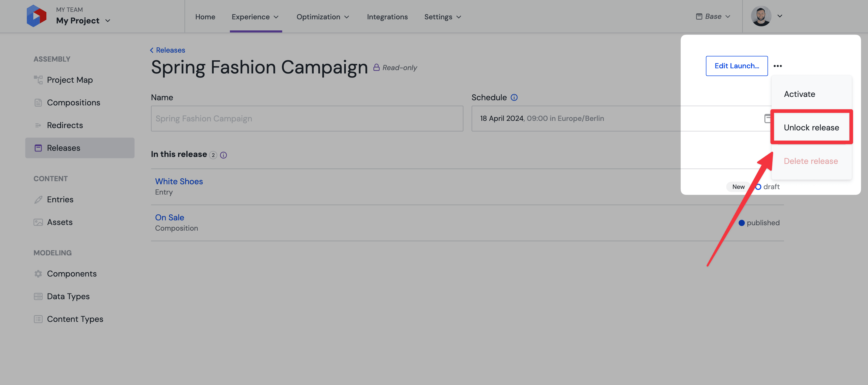Viewport: 868px width, 385px height.
Task: Choose Unlock release from the menu
Action: (x=811, y=127)
